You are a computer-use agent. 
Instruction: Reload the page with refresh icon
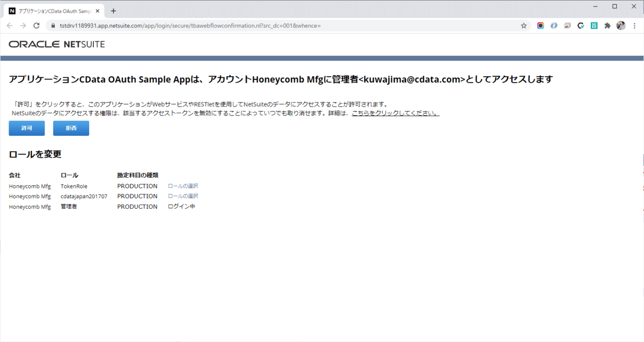pyautogui.click(x=36, y=25)
